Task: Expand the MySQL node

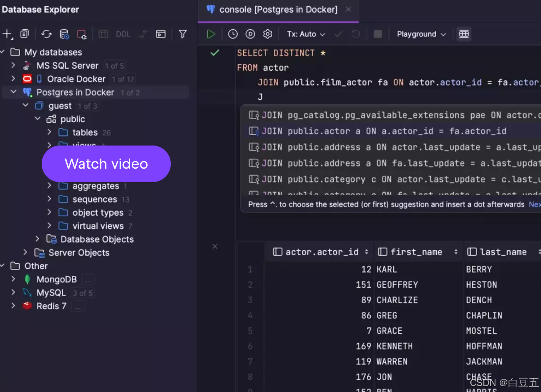Action: (x=13, y=292)
